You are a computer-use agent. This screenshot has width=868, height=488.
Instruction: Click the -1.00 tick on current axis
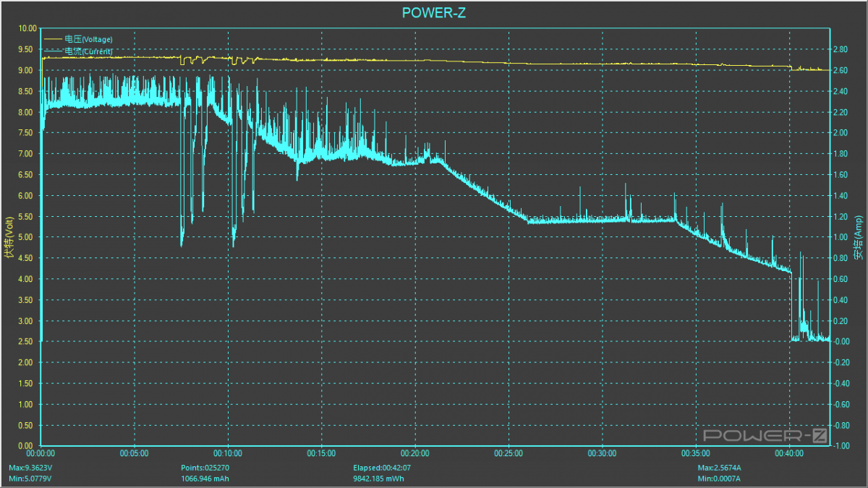coord(843,446)
